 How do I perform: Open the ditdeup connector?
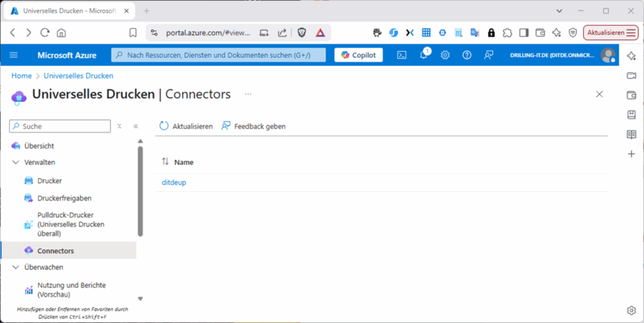coord(174,183)
